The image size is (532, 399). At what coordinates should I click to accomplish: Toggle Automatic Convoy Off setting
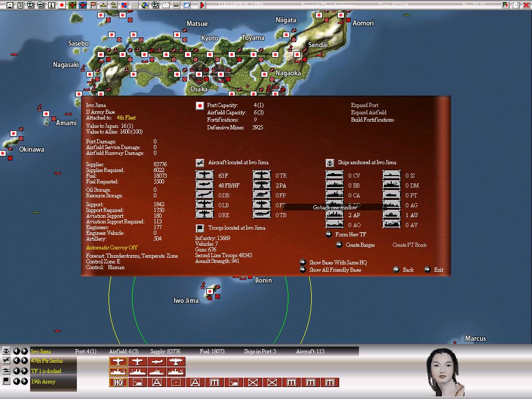(112, 247)
